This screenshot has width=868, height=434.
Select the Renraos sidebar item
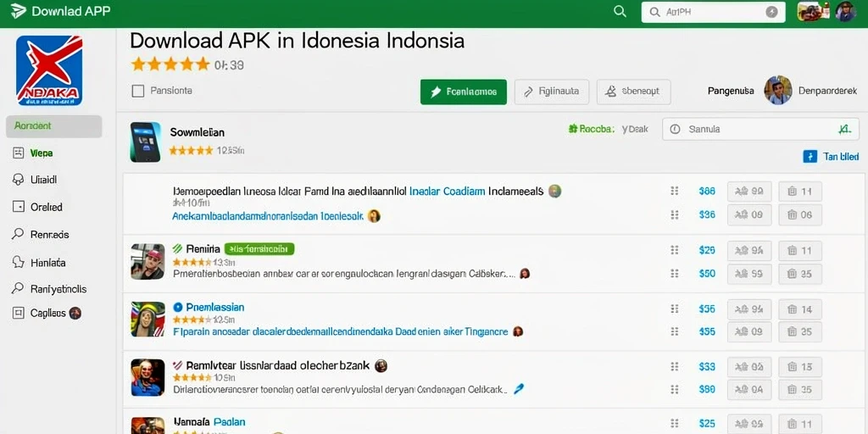[x=40, y=234]
